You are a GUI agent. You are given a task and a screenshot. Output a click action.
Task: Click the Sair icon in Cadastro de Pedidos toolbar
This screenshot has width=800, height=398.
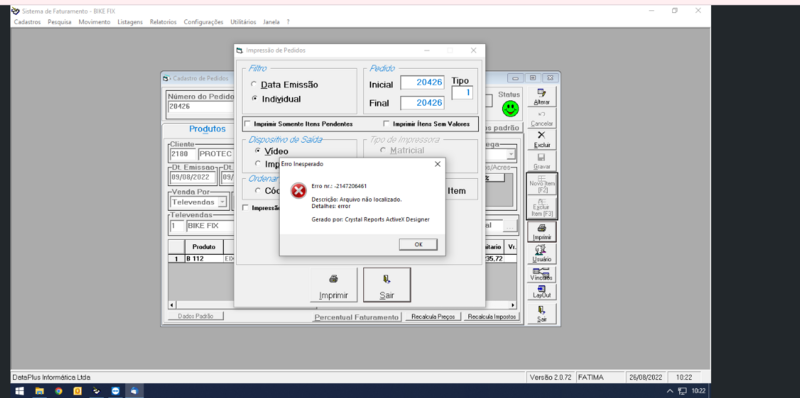[541, 313]
